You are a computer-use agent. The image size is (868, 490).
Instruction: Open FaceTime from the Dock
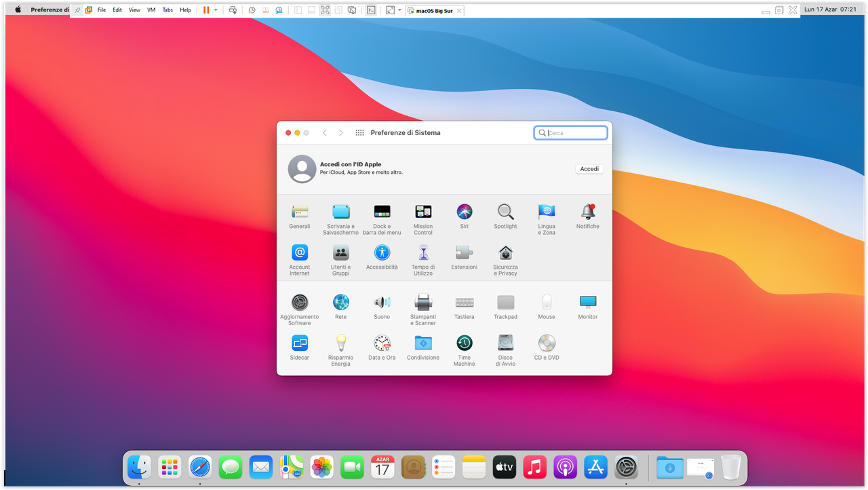click(x=352, y=467)
